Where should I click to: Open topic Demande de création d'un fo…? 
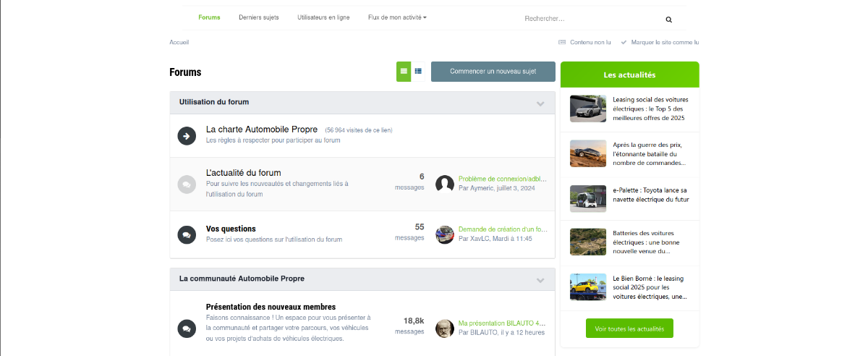[503, 229]
